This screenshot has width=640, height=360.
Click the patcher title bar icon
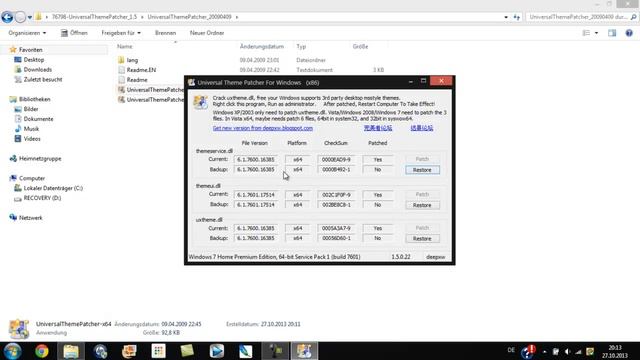point(191,82)
